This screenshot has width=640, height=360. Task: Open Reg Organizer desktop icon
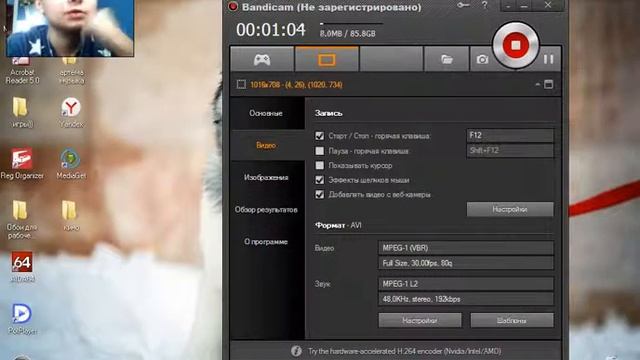tap(22, 163)
